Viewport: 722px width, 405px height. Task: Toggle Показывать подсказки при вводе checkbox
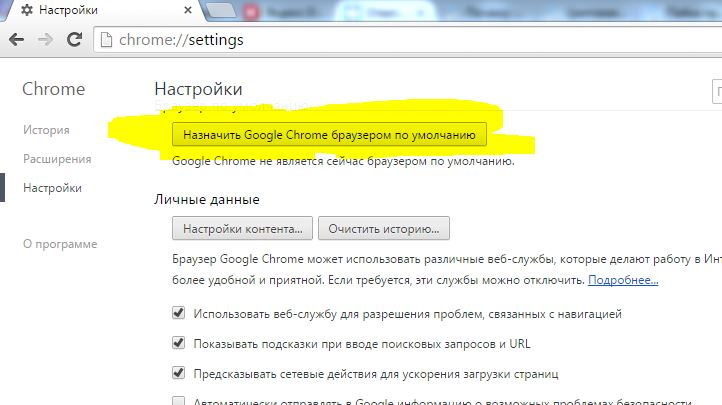(178, 343)
